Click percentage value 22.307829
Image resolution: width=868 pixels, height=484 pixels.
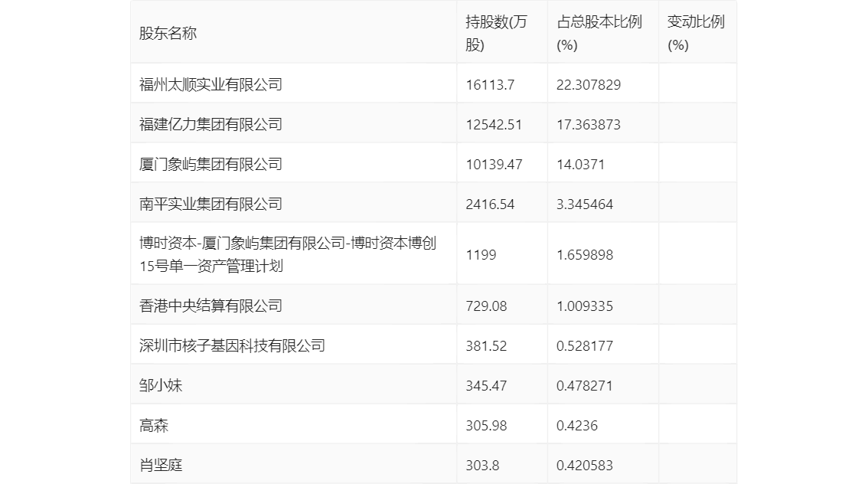pyautogui.click(x=589, y=85)
